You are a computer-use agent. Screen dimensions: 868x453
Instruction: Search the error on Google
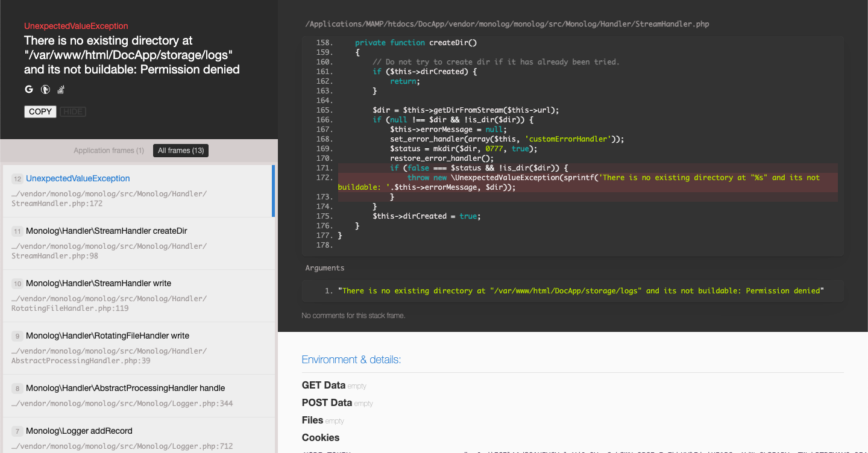point(29,89)
